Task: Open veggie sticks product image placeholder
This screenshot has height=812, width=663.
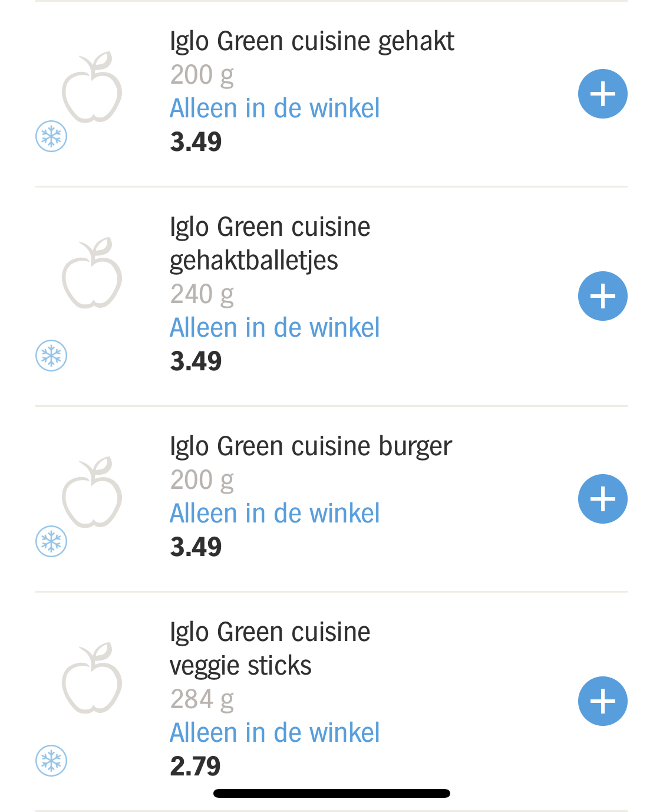Action: tap(92, 678)
